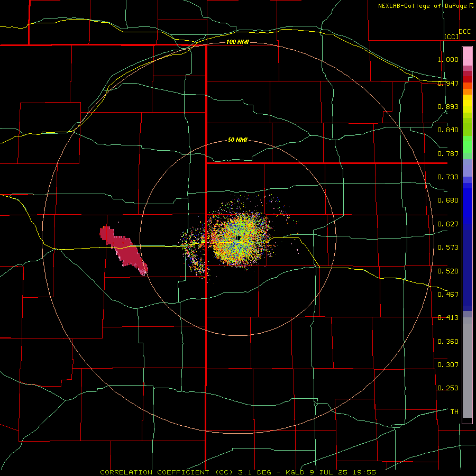This screenshot has width=476, height=476.
Task: Select the 0.947 legend value
Action: [448, 83]
